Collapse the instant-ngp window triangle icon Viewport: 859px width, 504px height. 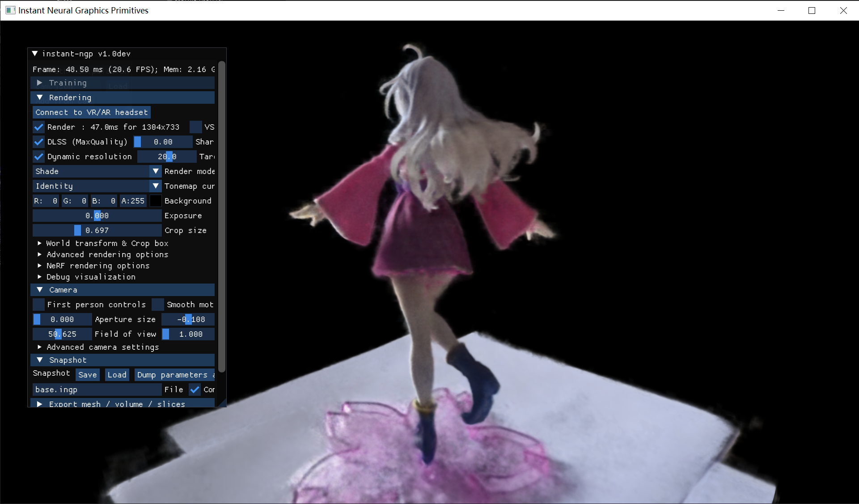tap(35, 54)
